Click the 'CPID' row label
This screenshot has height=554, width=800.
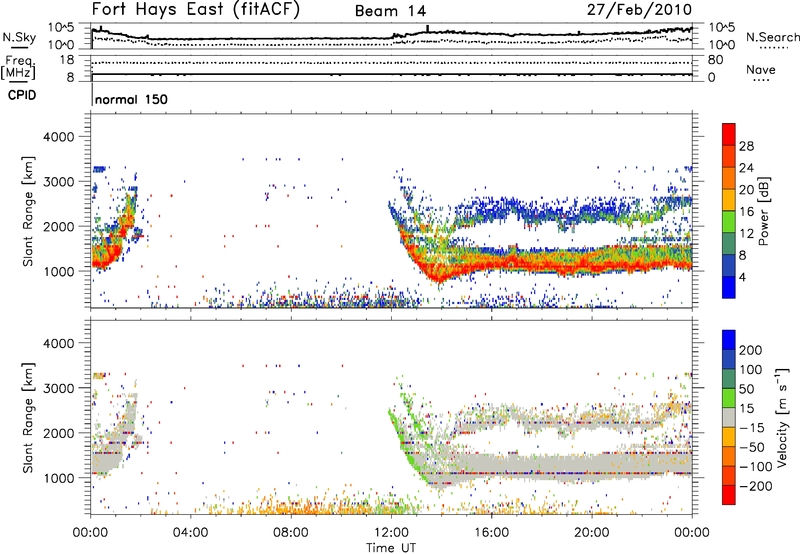22,95
